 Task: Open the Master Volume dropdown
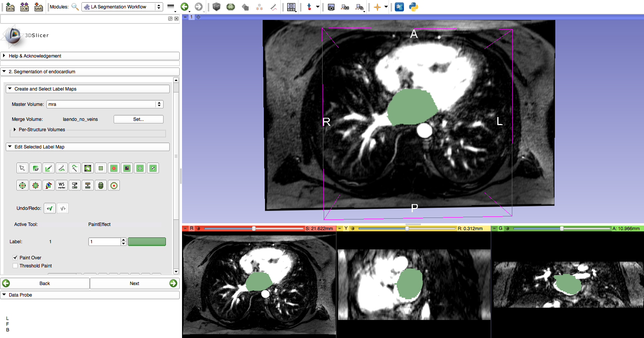104,104
